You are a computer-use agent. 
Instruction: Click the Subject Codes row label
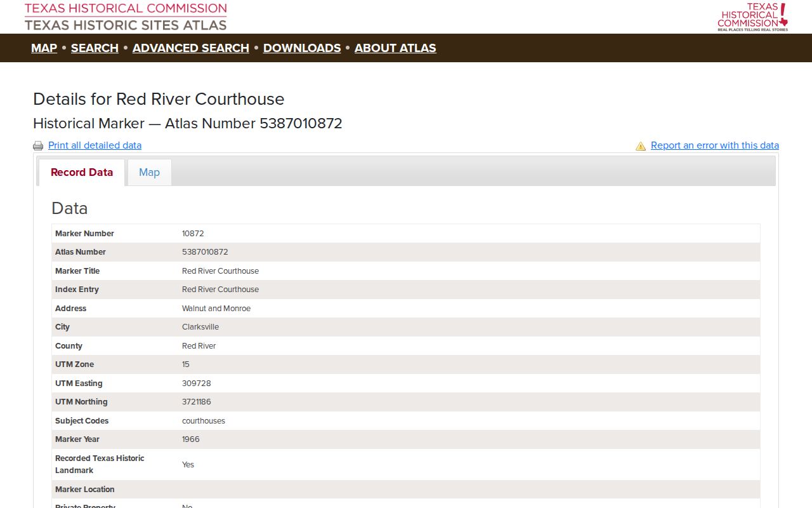pos(82,421)
